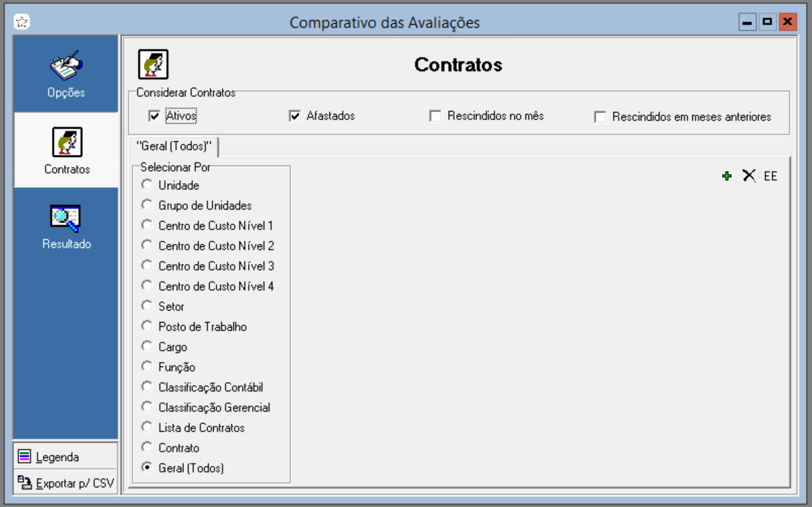Screen dimensions: 812x507
Task: Open the Legenda button
Action: (57, 457)
